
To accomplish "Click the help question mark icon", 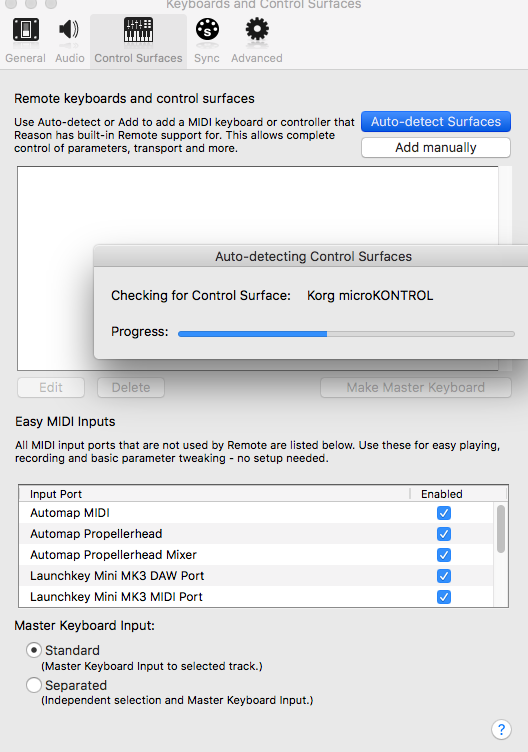I will (501, 729).
